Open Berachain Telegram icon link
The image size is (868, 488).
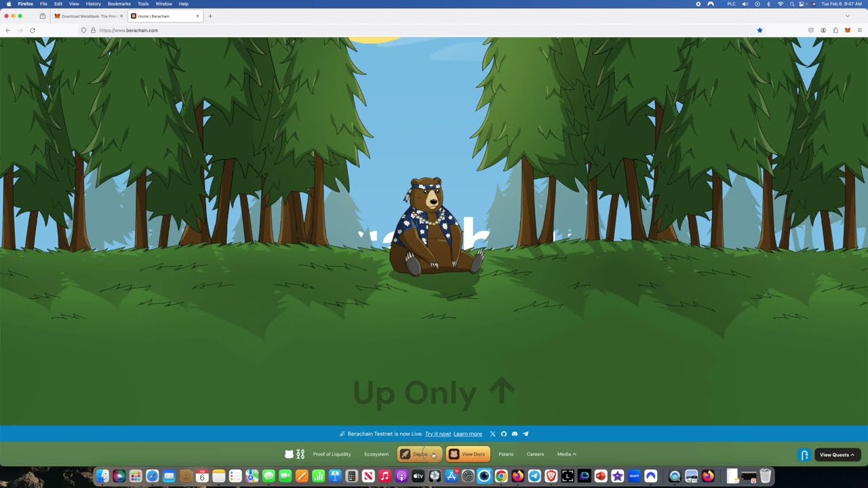526,434
